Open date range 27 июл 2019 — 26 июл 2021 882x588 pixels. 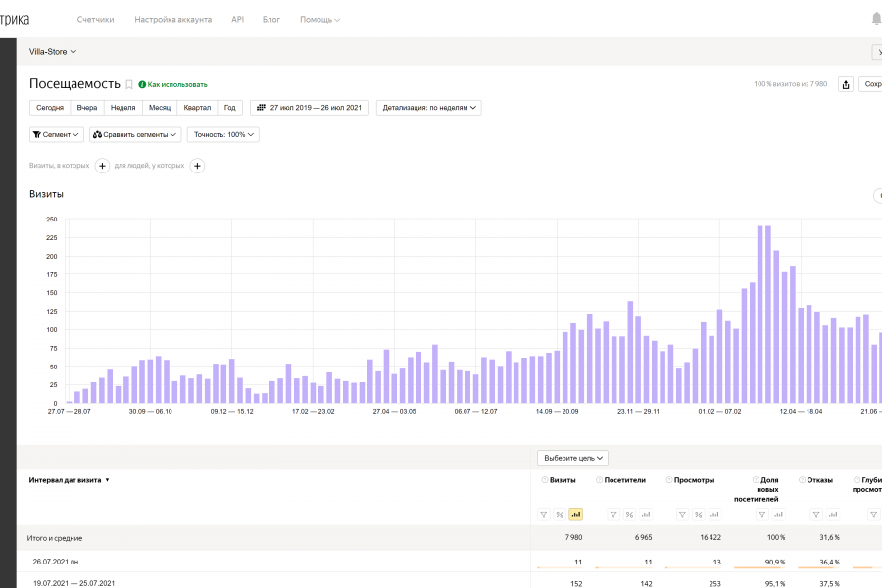pyautogui.click(x=309, y=108)
